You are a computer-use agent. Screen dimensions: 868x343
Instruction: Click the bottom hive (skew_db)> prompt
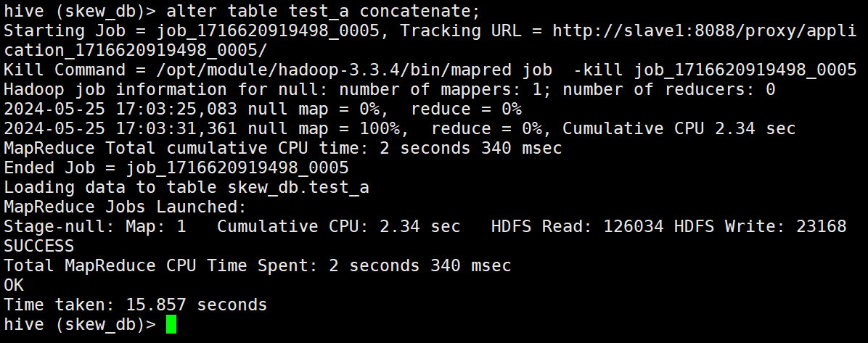[x=80, y=324]
